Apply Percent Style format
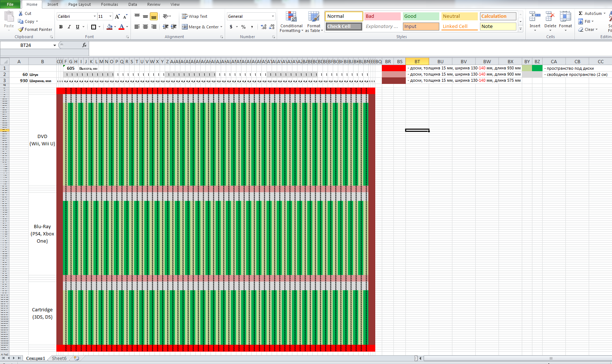Image resolution: width=612 pixels, height=364 pixels. (x=243, y=27)
